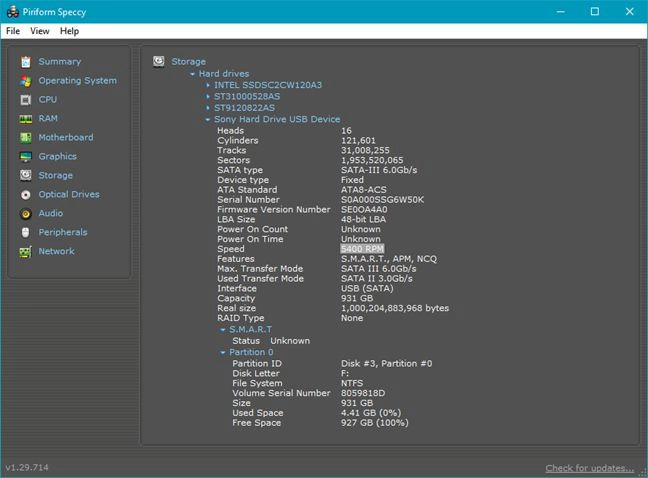Screen dimensions: 648x478
Task: Click the Operating System Windows flag icon
Action: [26, 81]
